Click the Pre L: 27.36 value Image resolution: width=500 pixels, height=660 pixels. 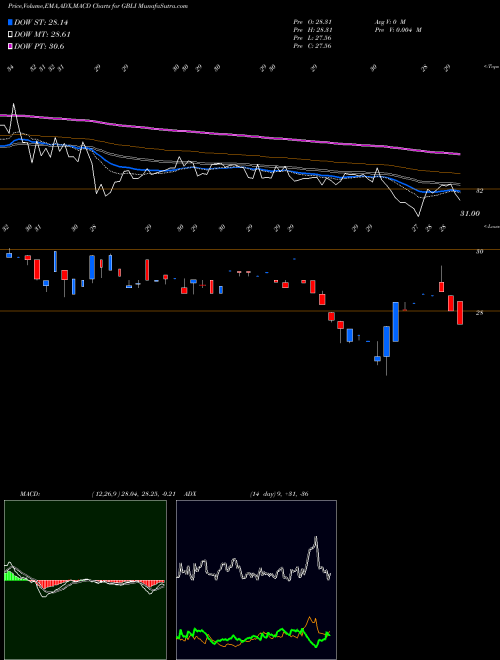312,38
